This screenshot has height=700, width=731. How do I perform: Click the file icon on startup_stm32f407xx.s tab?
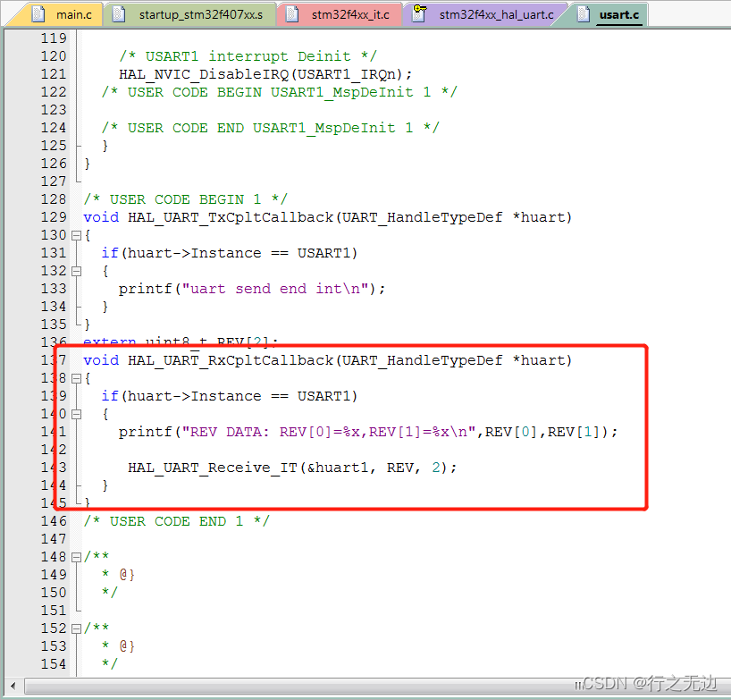click(x=119, y=14)
